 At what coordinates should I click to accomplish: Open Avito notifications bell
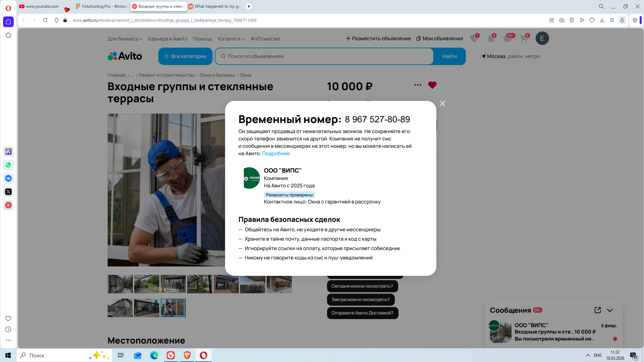tap(491, 39)
